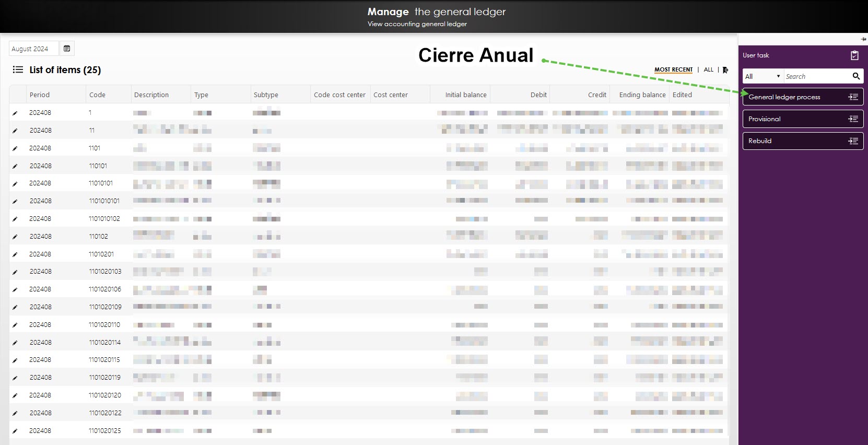Sort by the Description column header

pos(151,95)
